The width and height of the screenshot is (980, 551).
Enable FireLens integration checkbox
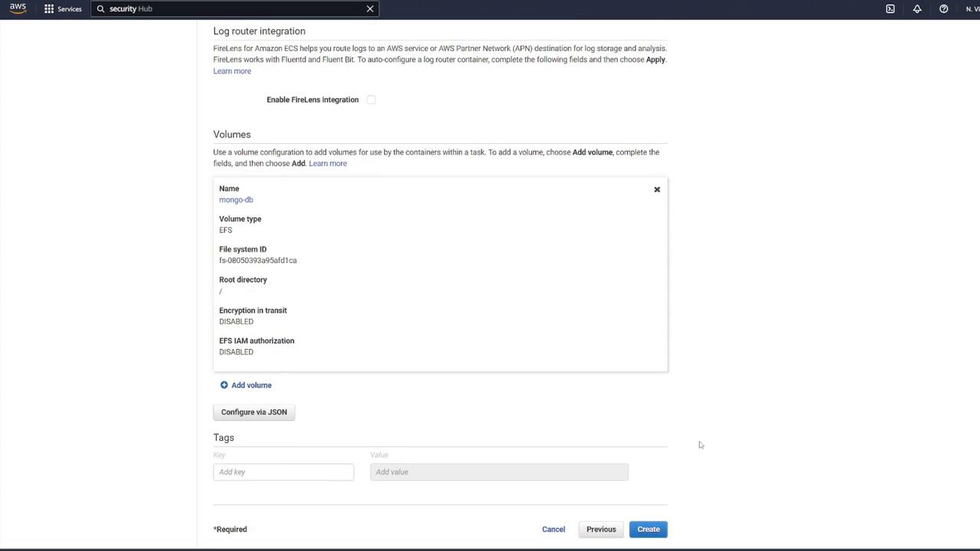pos(371,99)
